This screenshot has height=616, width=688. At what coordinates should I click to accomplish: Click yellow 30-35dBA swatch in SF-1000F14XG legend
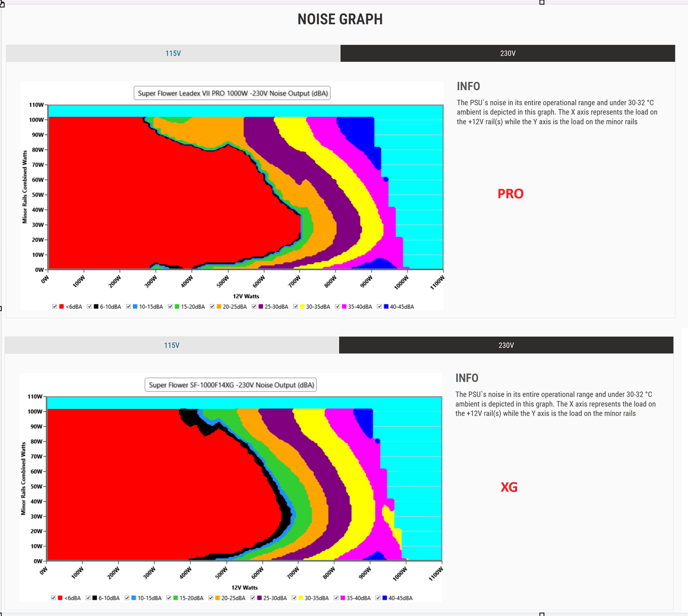[301, 598]
